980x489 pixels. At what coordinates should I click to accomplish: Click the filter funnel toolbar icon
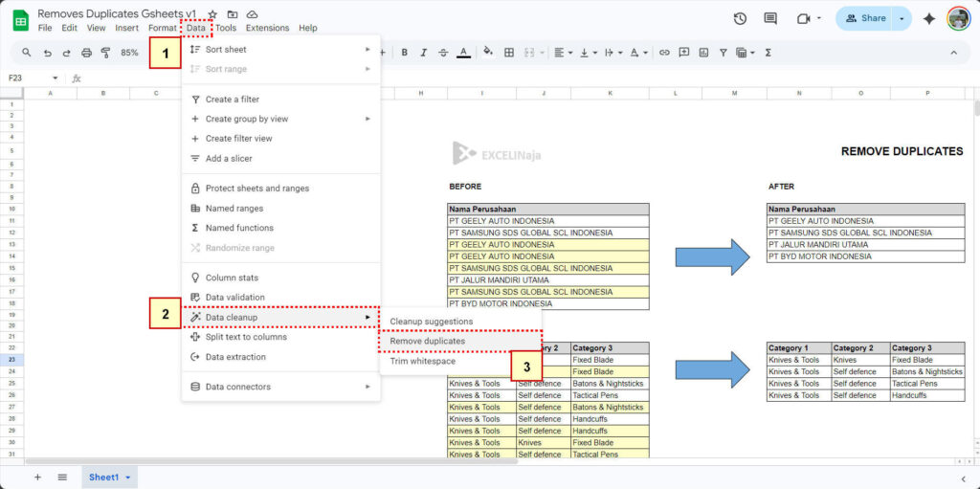(x=724, y=53)
